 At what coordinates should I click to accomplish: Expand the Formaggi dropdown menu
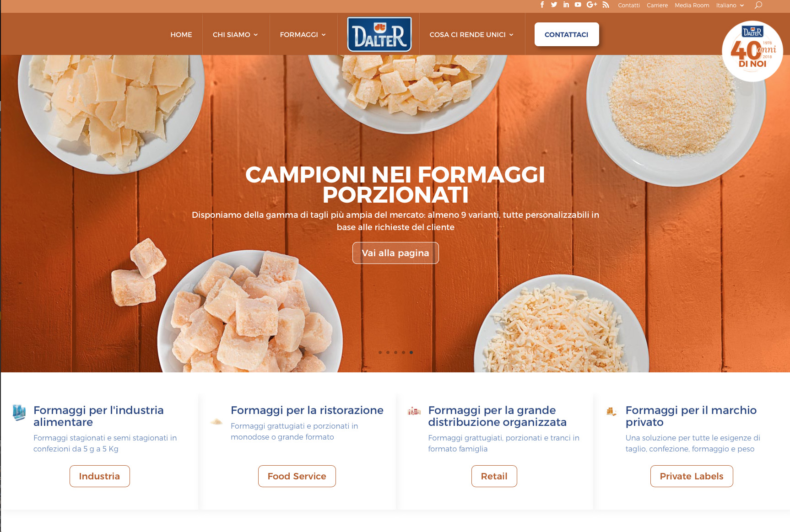303,35
